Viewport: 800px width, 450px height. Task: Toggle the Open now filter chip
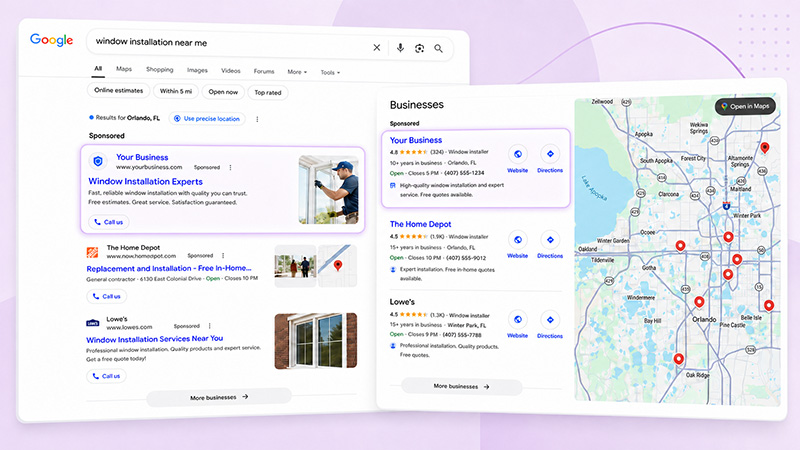[x=223, y=92]
